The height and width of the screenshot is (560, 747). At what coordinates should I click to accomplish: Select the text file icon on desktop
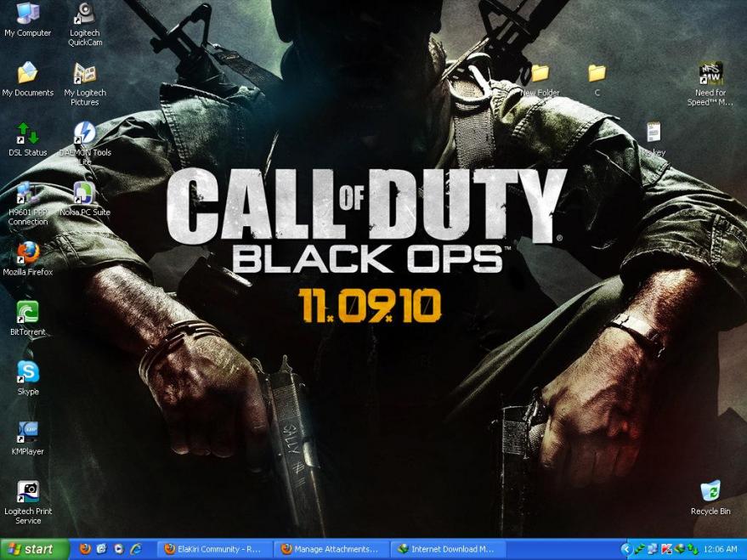654,139
